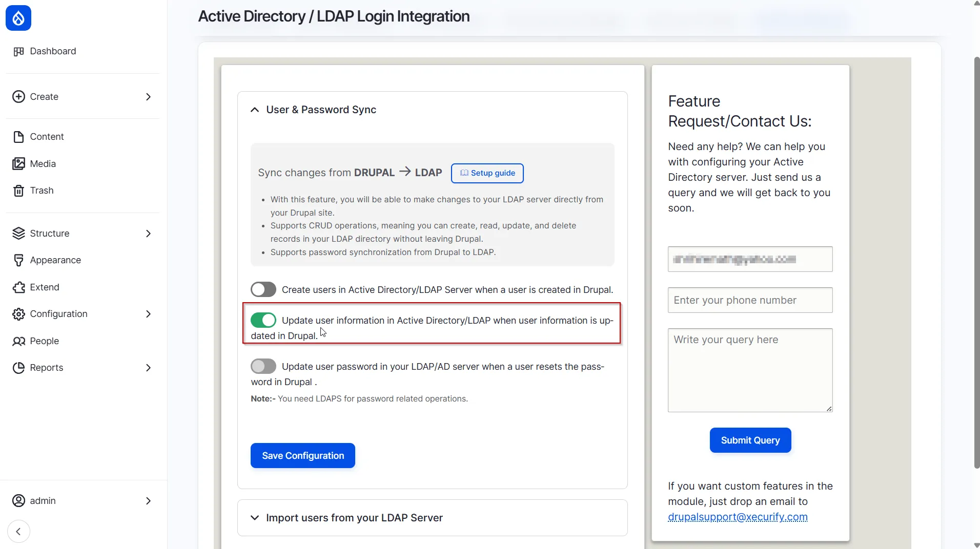The height and width of the screenshot is (549, 980).
Task: Expand the Create menu chevron
Action: 148,97
